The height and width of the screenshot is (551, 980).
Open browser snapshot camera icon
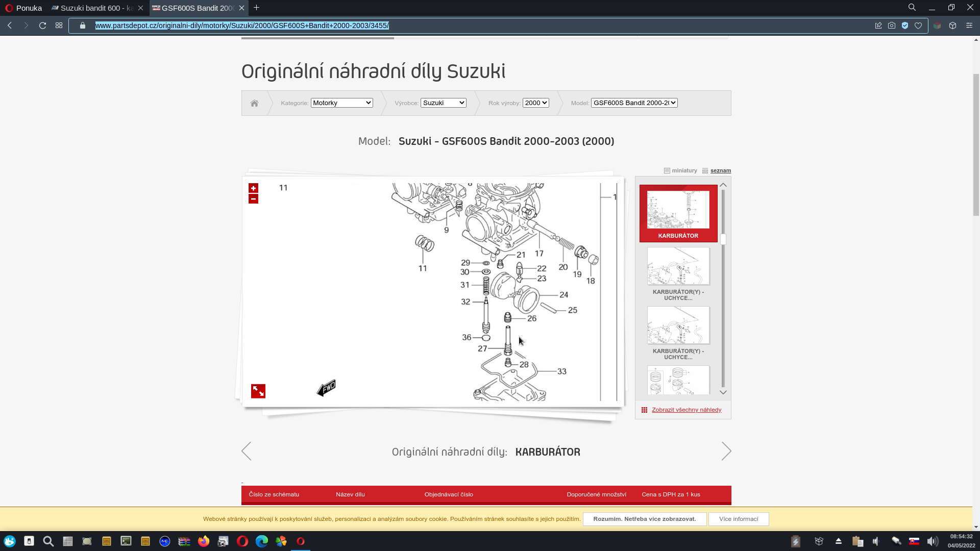click(x=892, y=26)
